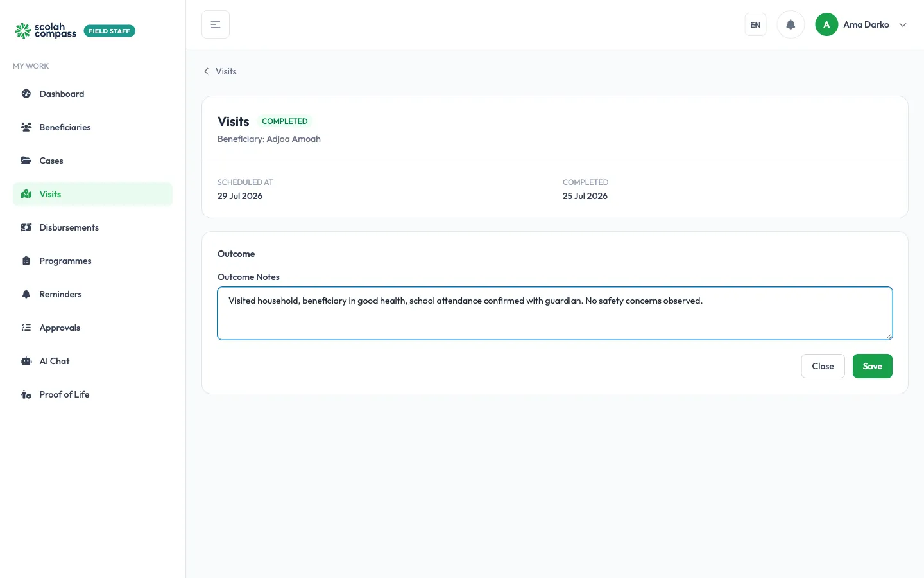
Task: Open AI Chat
Action: pos(92,361)
